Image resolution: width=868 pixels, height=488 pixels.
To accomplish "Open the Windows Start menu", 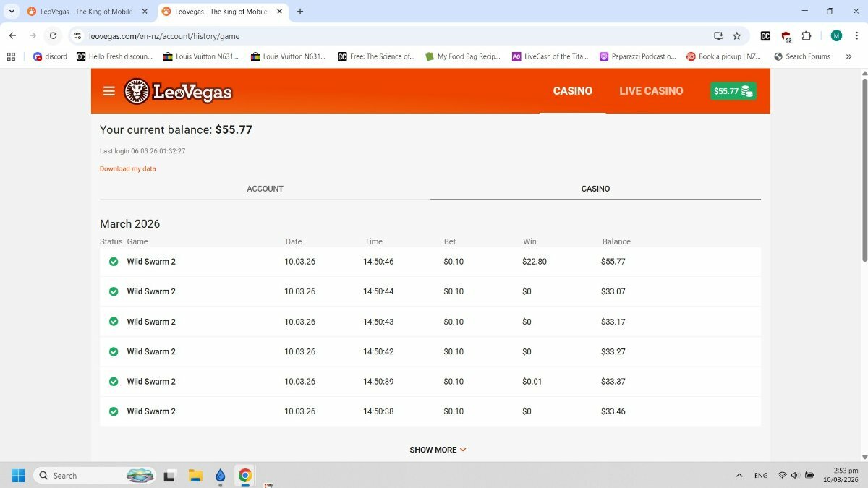I will point(18,475).
